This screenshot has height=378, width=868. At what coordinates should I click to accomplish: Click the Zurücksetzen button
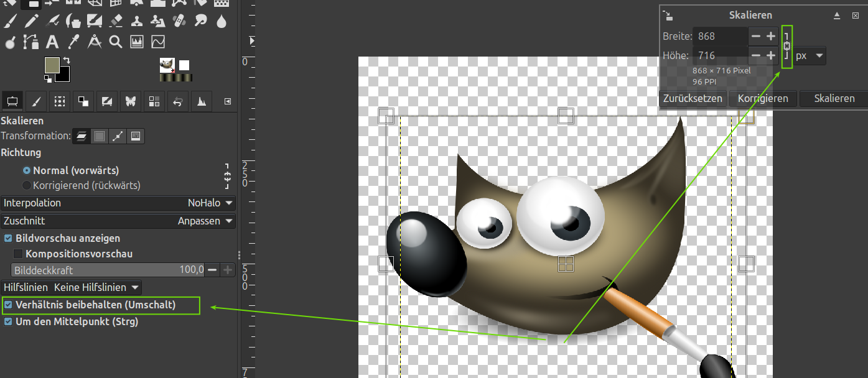pyautogui.click(x=693, y=98)
